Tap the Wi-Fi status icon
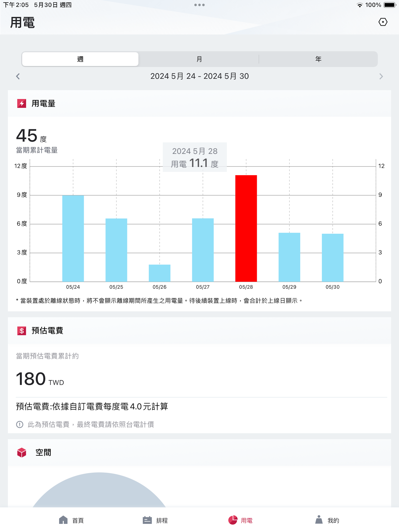Screen dimensions: 399x532 359,5
